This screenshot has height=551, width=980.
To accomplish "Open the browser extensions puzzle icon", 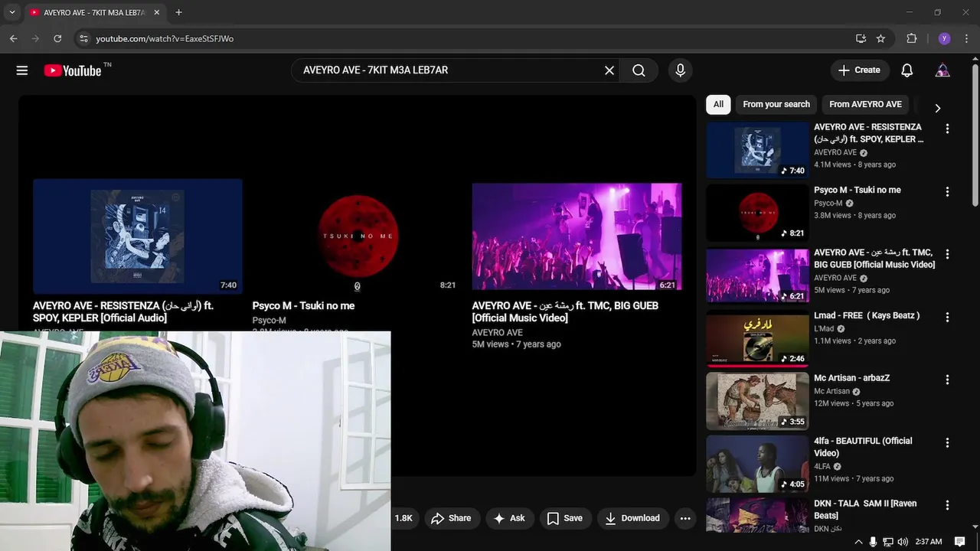I will (x=911, y=38).
